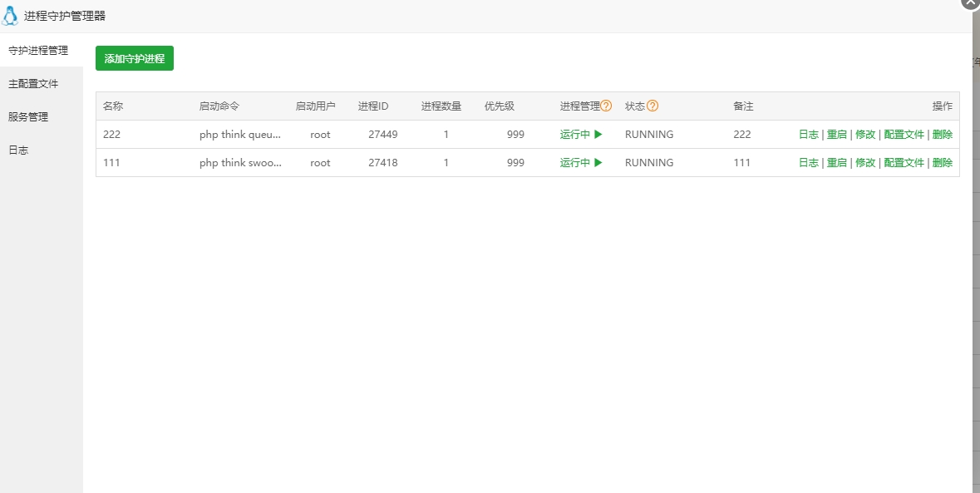Viewport: 980px width, 493px height.
Task: Toggle 运行中 status for process 222
Action: pyautogui.click(x=581, y=135)
